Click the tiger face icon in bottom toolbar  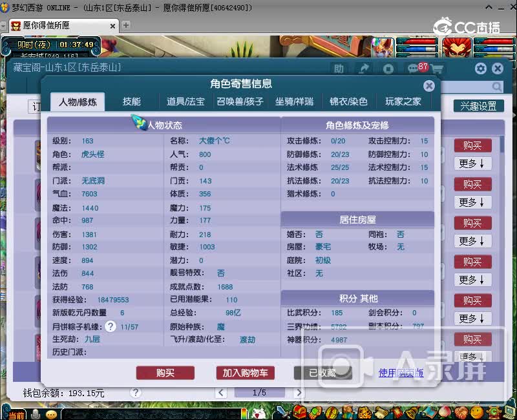(364, 412)
